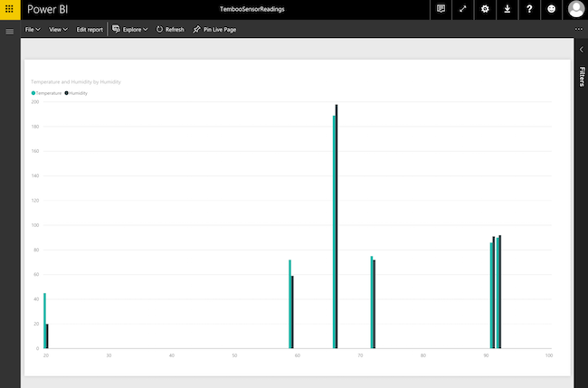This screenshot has width=588, height=388.
Task: Open the more options ellipsis
Action: click(579, 29)
